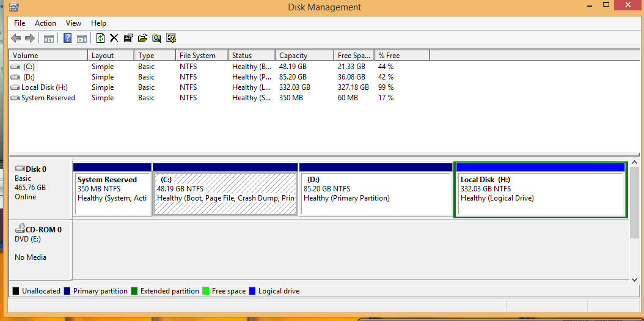Click the Disk 0 drive icon
Screen dimensions: 644x321
[20, 168]
